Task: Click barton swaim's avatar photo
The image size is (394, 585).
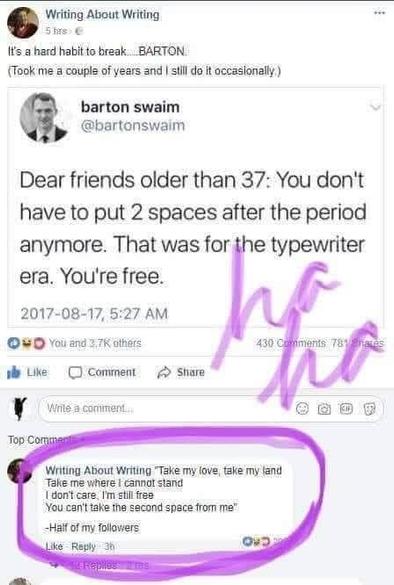Action: click(44, 117)
